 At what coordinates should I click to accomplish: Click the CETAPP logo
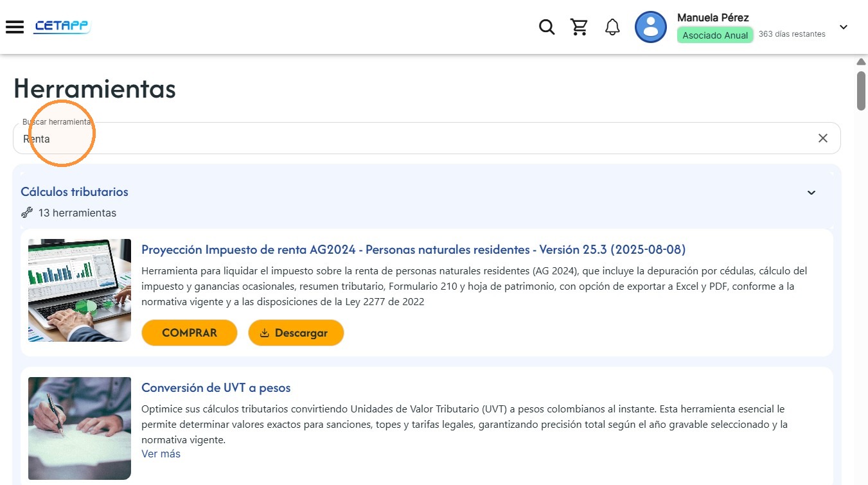click(62, 26)
